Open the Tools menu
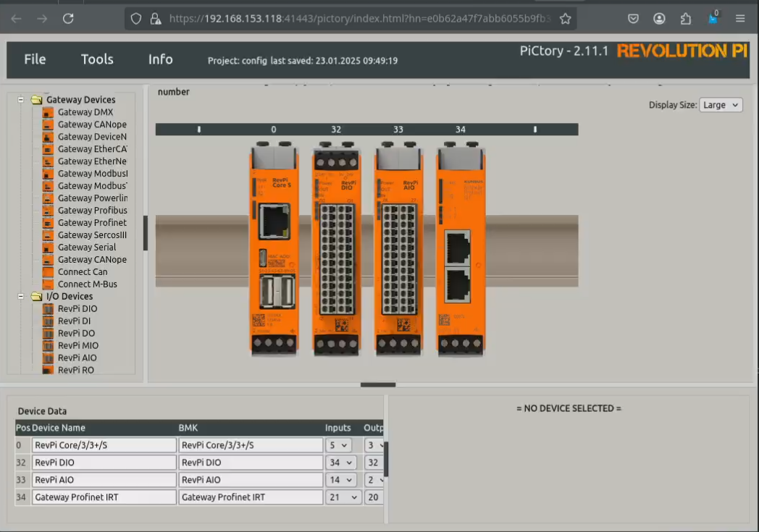The height and width of the screenshot is (532, 759). [x=97, y=59]
